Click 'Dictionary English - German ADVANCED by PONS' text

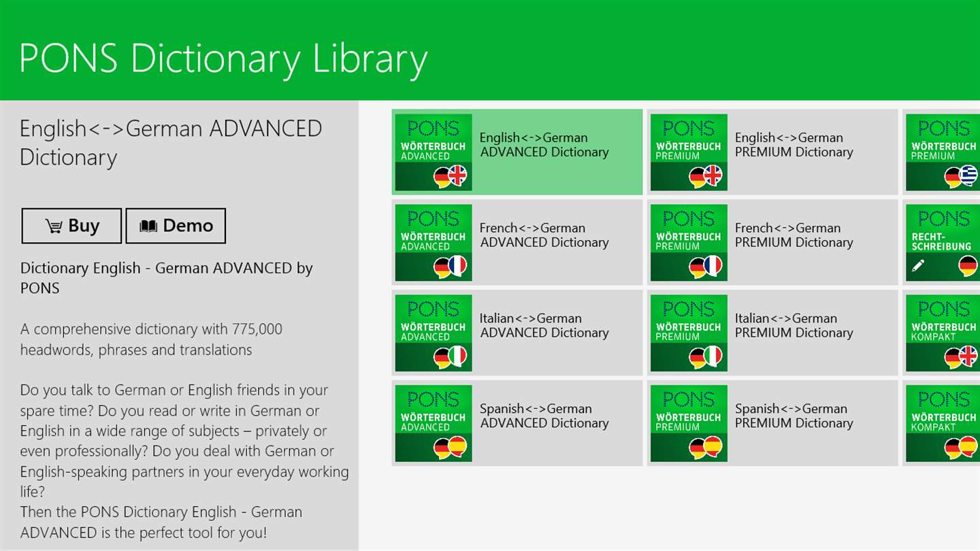tap(167, 278)
